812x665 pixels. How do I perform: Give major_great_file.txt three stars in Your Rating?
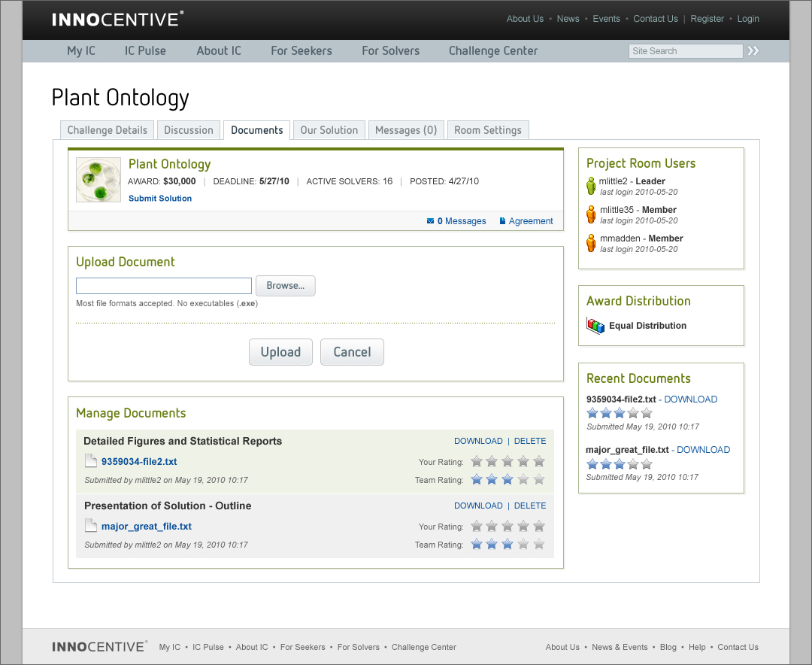pos(507,526)
